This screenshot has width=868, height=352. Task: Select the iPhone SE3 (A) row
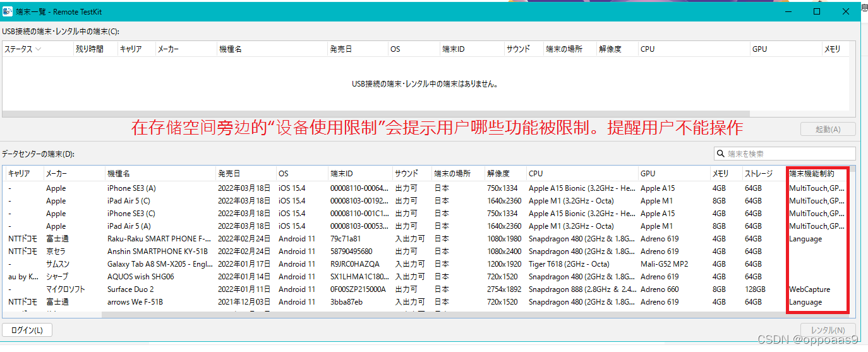(x=426, y=188)
